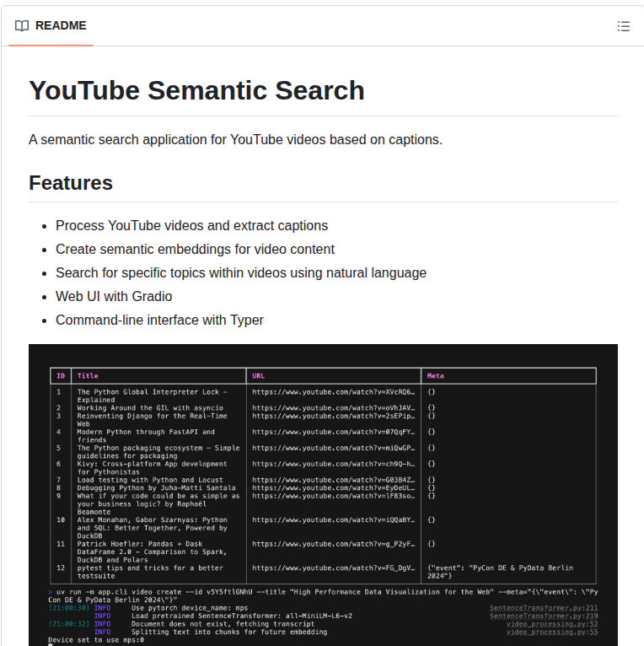Viewport: 644px width, 646px height.
Task: Click 'Debugging Python by Juha-Matti Santala' row
Action: [156, 487]
